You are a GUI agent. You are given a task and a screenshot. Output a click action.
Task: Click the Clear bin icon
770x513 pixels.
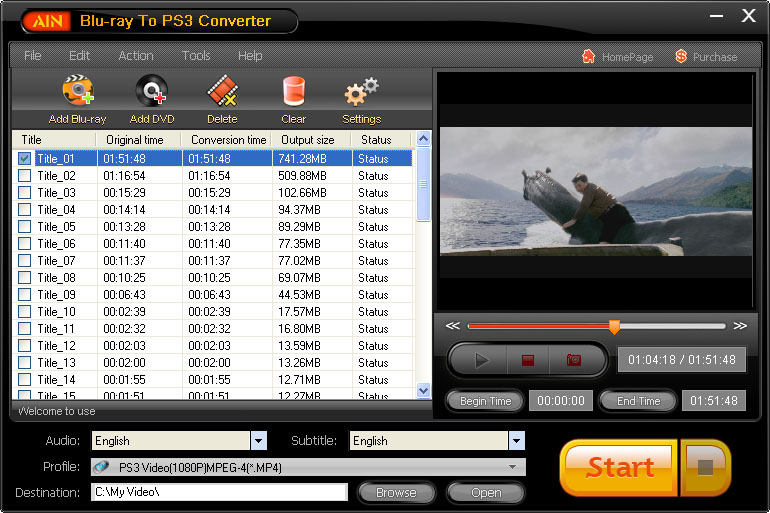click(294, 91)
